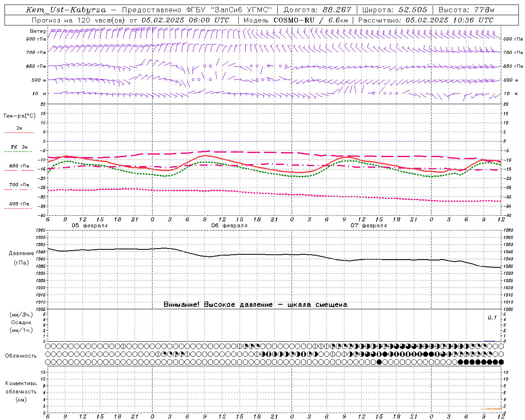The width and height of the screenshot is (525, 420).
Task: Click the (мм/1ч.) precipitation unit label
Action: [21, 330]
